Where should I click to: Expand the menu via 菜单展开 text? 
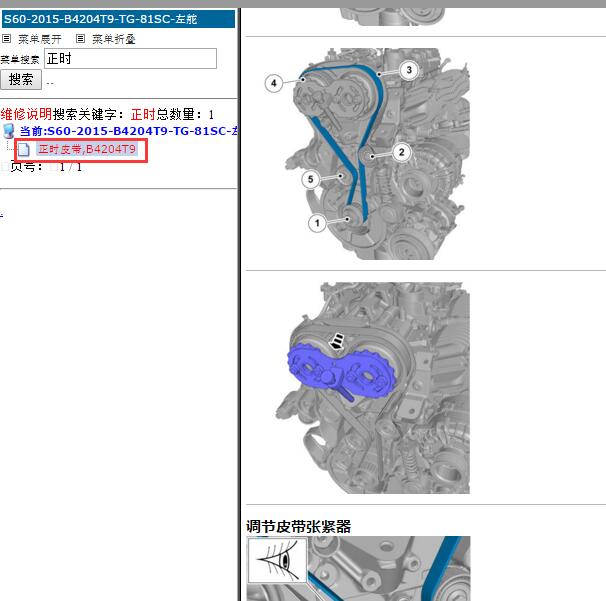coord(40,39)
